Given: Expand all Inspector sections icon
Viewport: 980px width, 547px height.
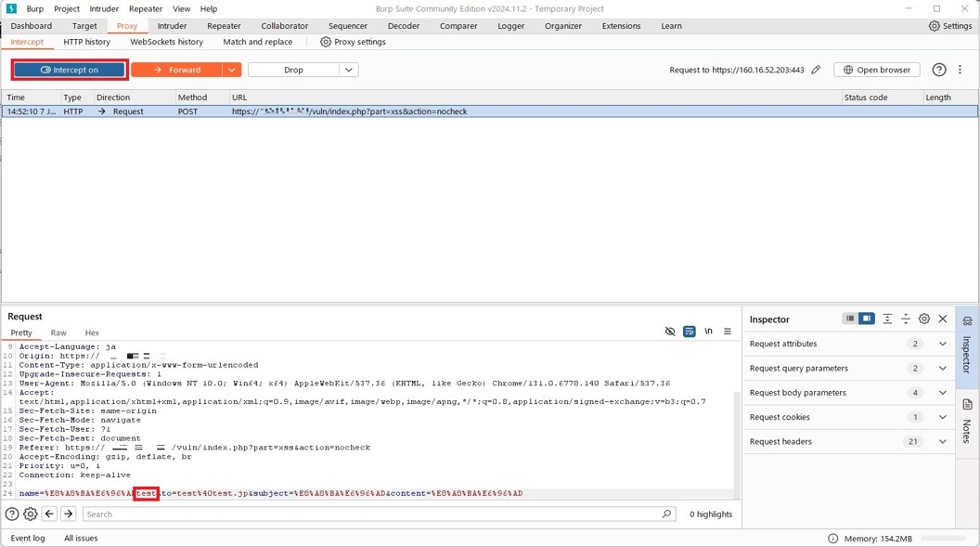Looking at the screenshot, I should pos(887,319).
